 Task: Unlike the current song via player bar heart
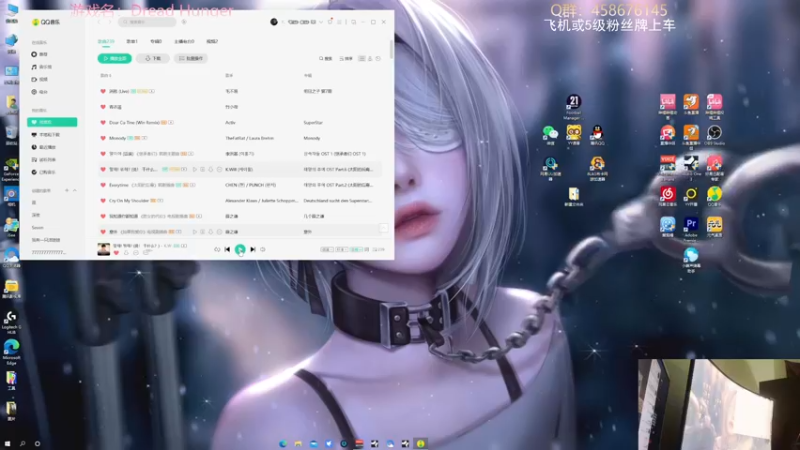[x=116, y=253]
